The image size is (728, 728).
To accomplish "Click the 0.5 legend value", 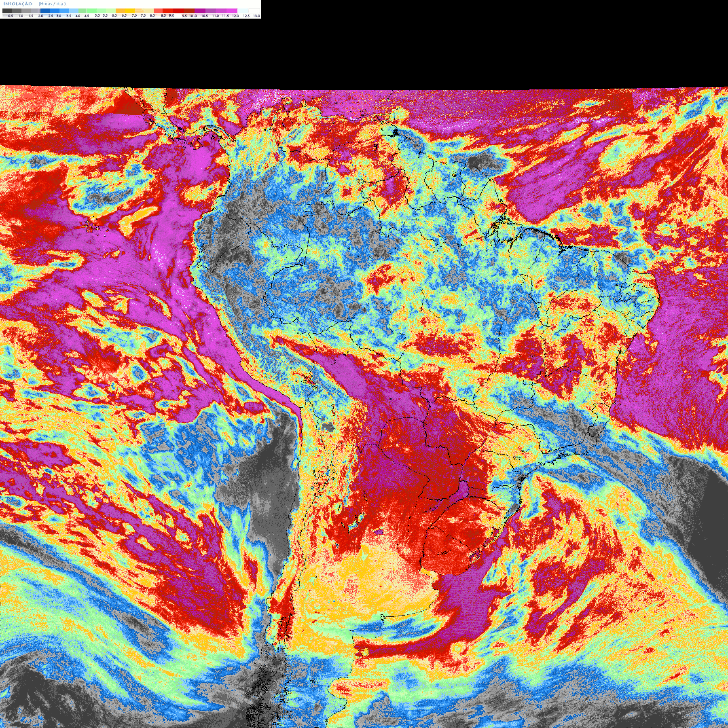I will 11,16.
